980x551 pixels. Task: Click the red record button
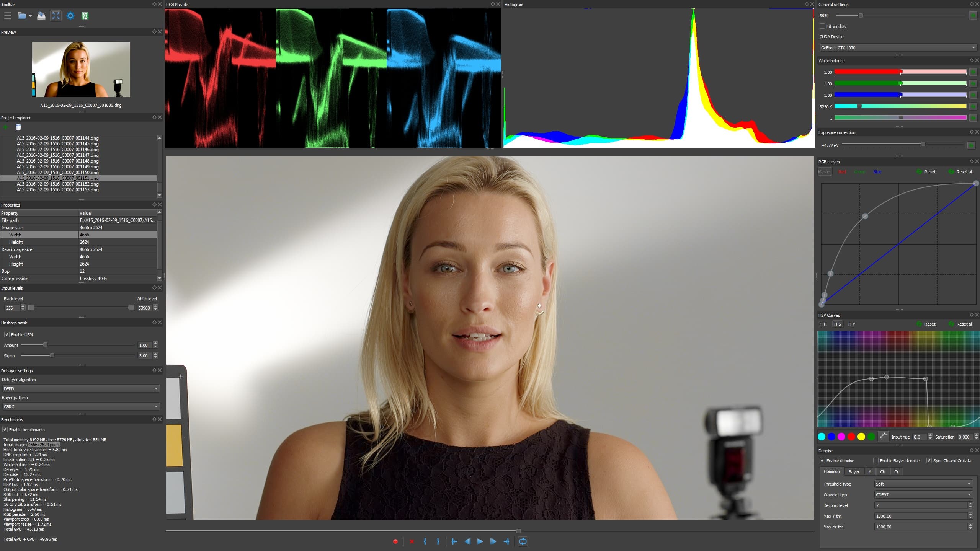[395, 541]
